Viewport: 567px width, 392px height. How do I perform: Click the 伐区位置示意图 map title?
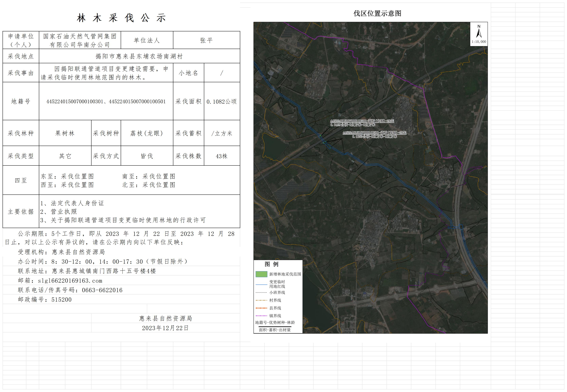377,14
